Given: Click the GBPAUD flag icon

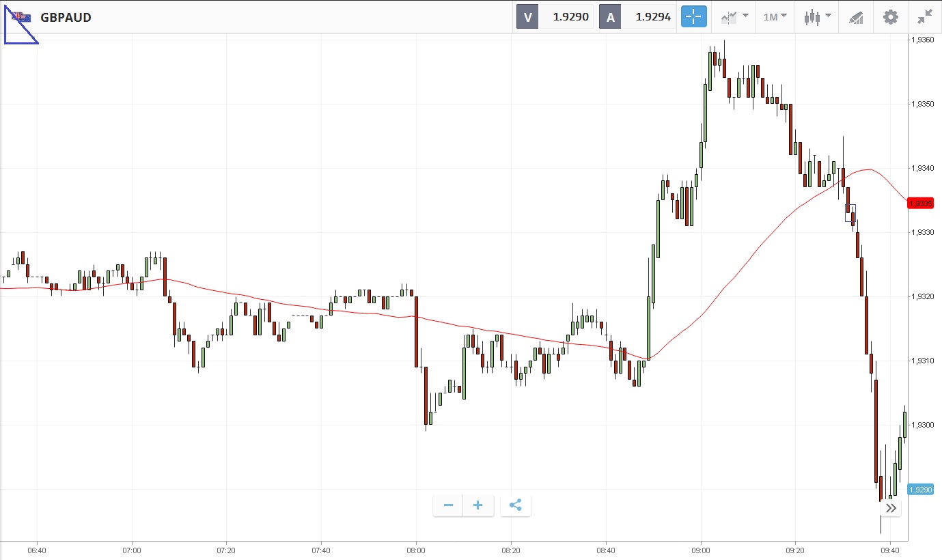Looking at the screenshot, I should 21,17.
